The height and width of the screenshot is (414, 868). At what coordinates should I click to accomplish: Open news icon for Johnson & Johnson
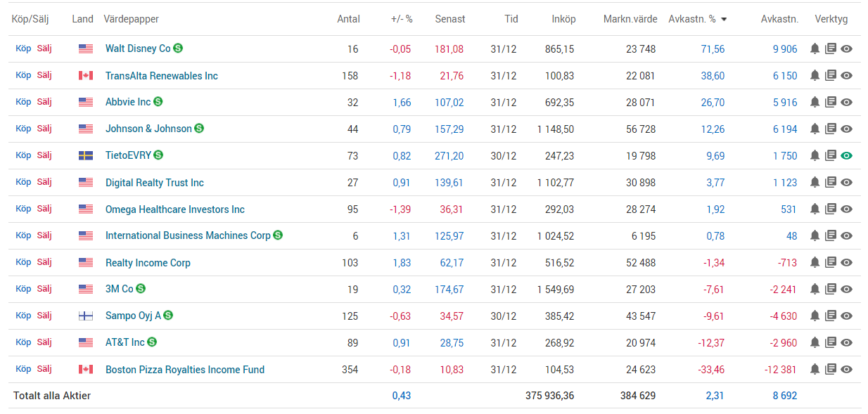(x=831, y=129)
